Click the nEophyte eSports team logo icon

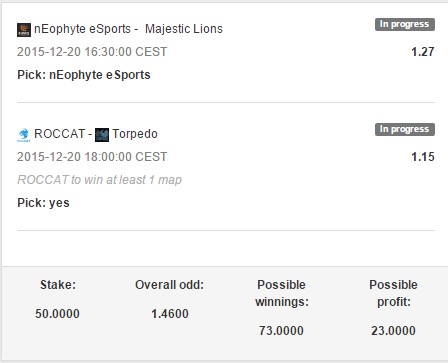(x=24, y=30)
